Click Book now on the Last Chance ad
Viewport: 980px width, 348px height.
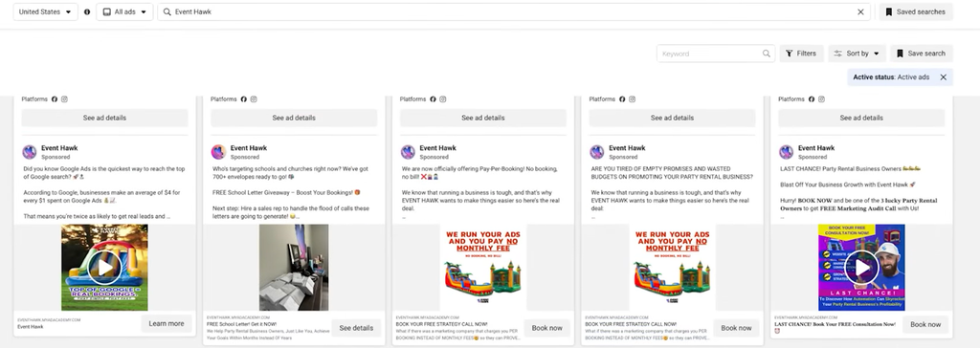pyautogui.click(x=925, y=324)
